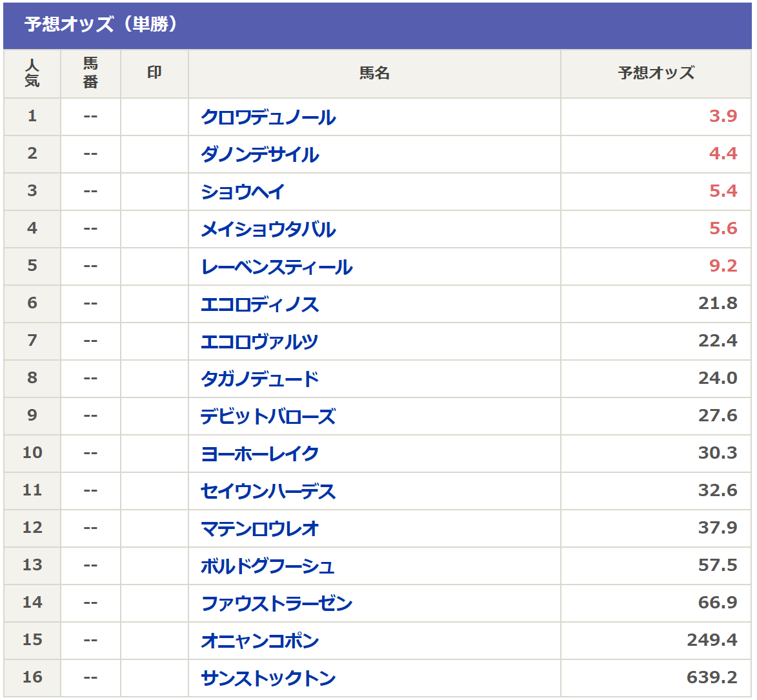Click the ヨーホーレイク horse name
The height and width of the screenshot is (700, 757).
click(x=259, y=454)
